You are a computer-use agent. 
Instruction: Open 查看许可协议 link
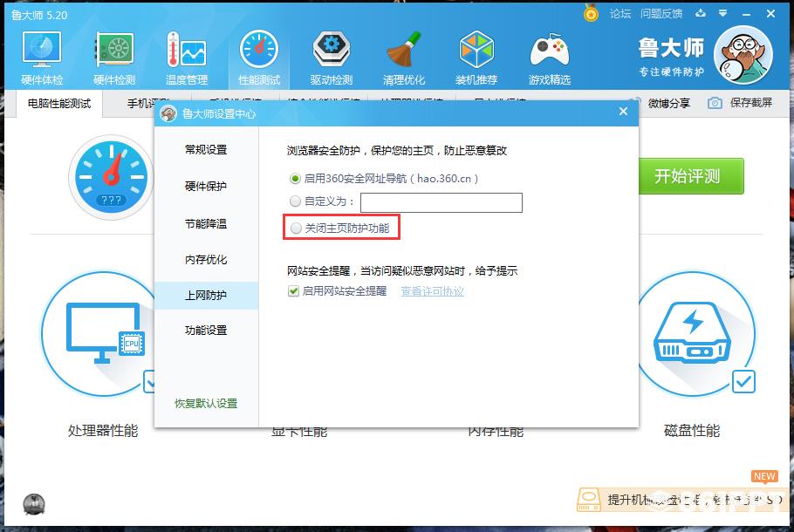tap(433, 291)
